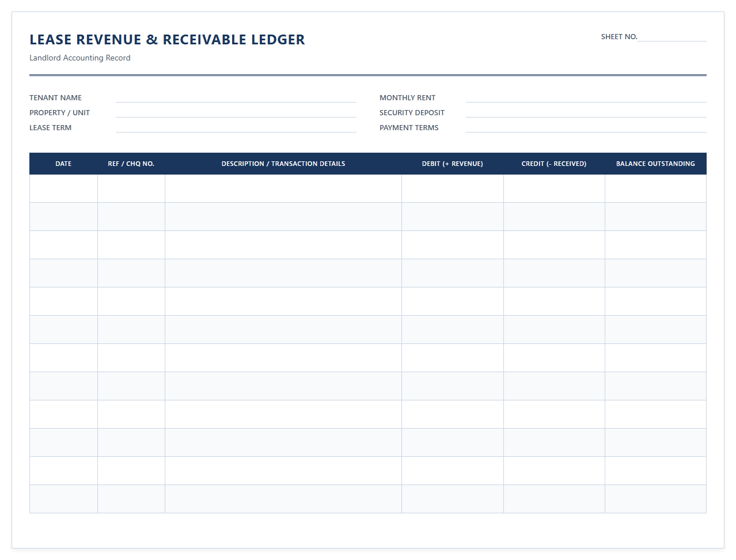The image size is (736, 560).
Task: Click the SHEET NO. label
Action: [619, 36]
